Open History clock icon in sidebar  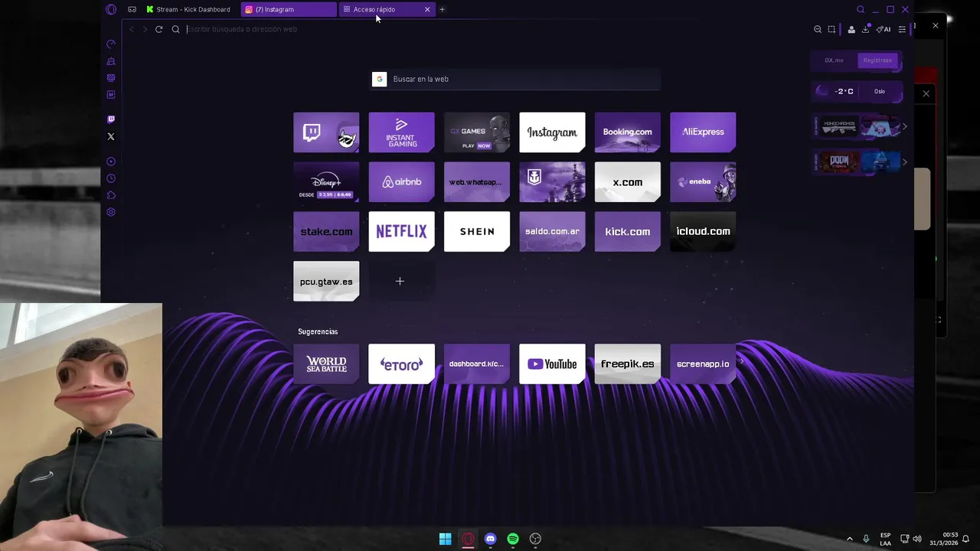pos(111,178)
